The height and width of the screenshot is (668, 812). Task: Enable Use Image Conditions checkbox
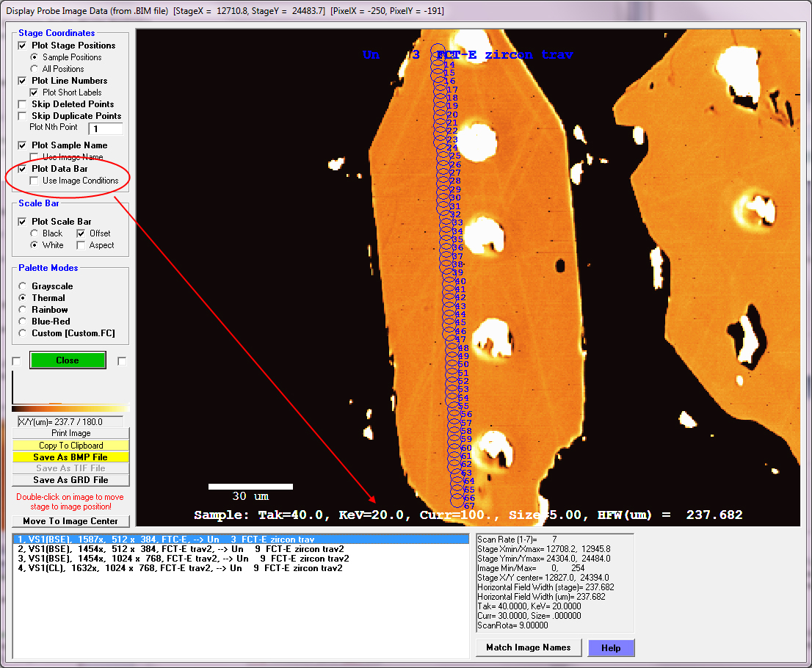(34, 181)
